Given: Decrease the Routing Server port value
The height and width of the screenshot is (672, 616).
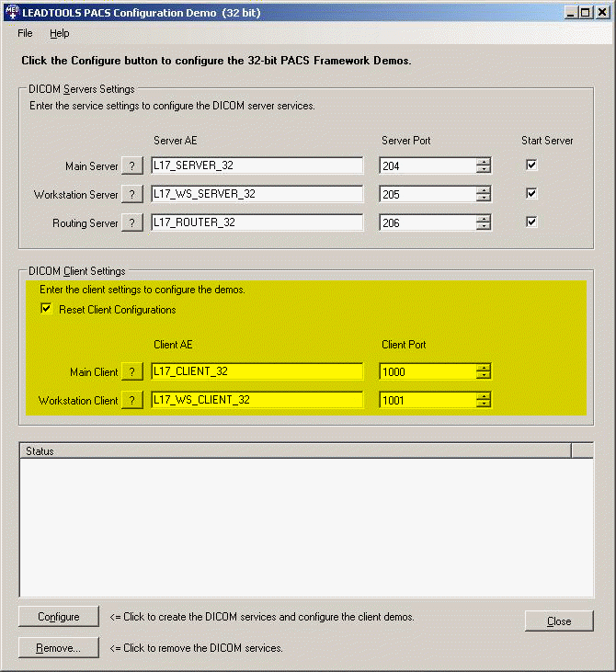Looking at the screenshot, I should coord(484,226).
